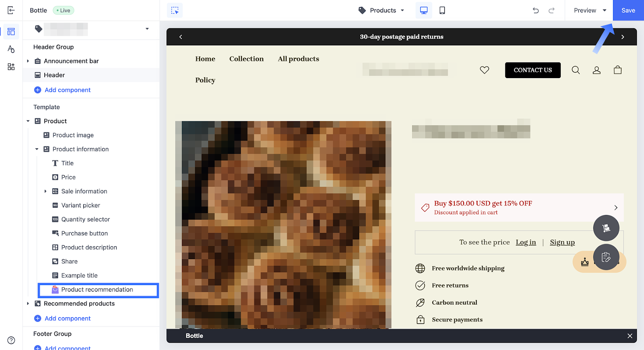Screen dimensions: 644x350
Task: Add component under Header Group
Action: click(62, 90)
